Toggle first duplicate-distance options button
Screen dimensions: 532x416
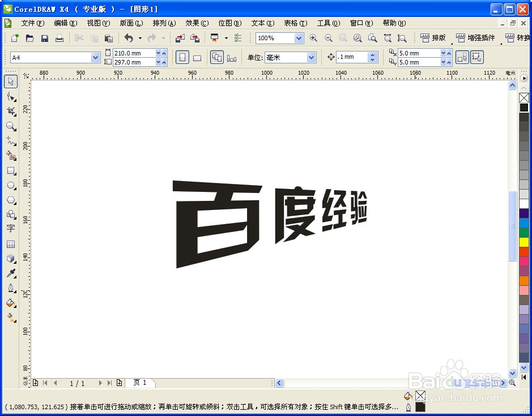tap(462, 57)
